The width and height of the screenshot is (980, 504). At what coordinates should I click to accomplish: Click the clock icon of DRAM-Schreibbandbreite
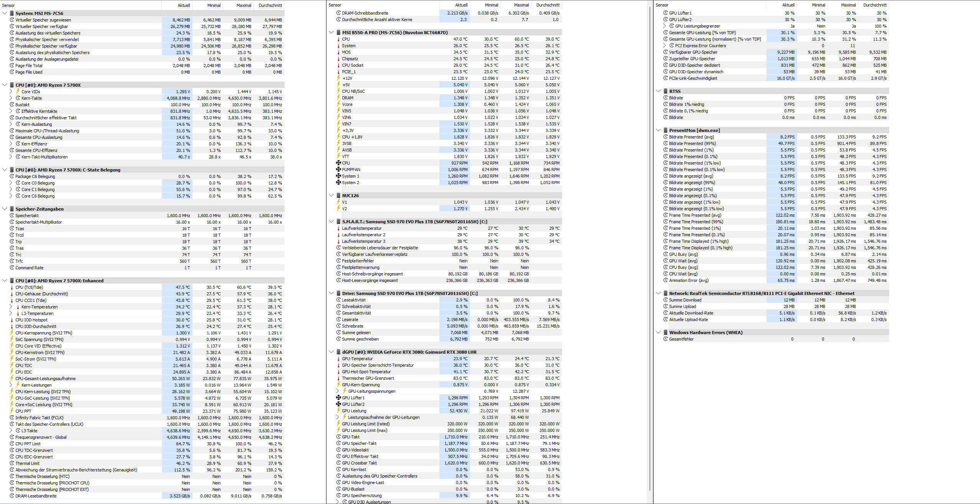point(339,13)
